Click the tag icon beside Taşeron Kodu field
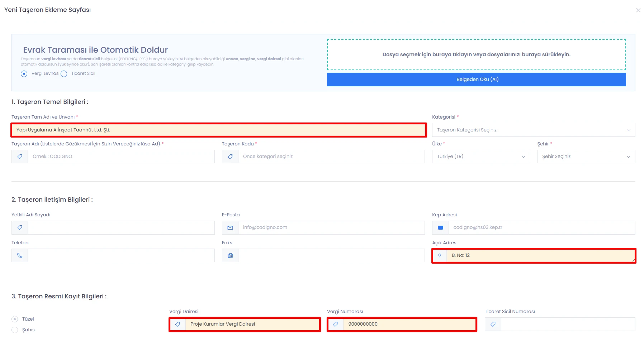 coord(230,157)
